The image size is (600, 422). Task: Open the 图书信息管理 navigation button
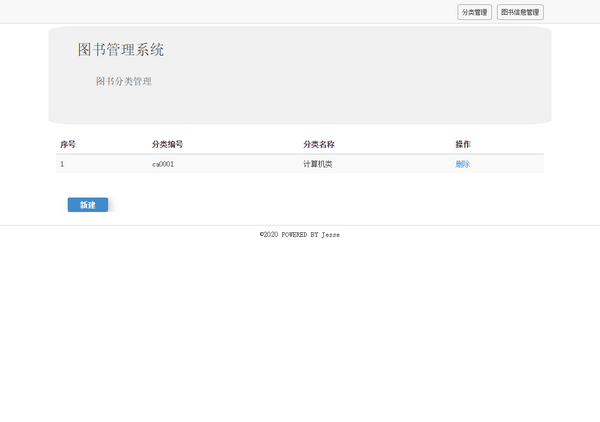[x=520, y=12]
